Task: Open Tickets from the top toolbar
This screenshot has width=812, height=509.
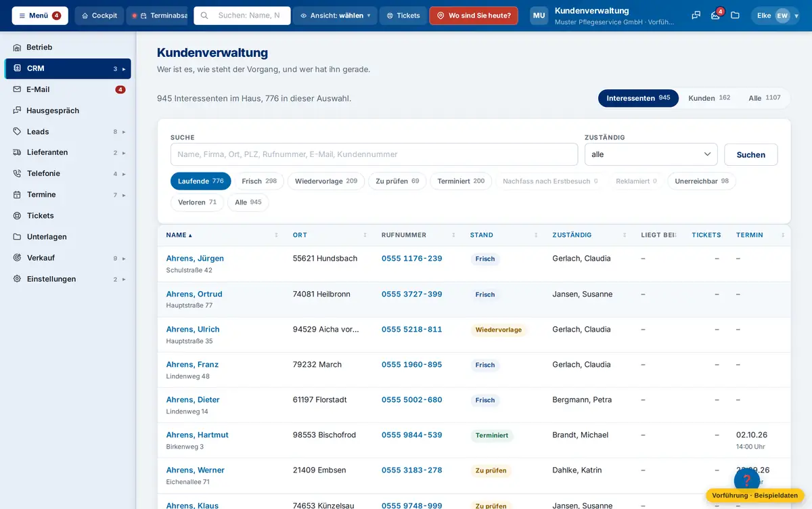Action: tap(403, 16)
